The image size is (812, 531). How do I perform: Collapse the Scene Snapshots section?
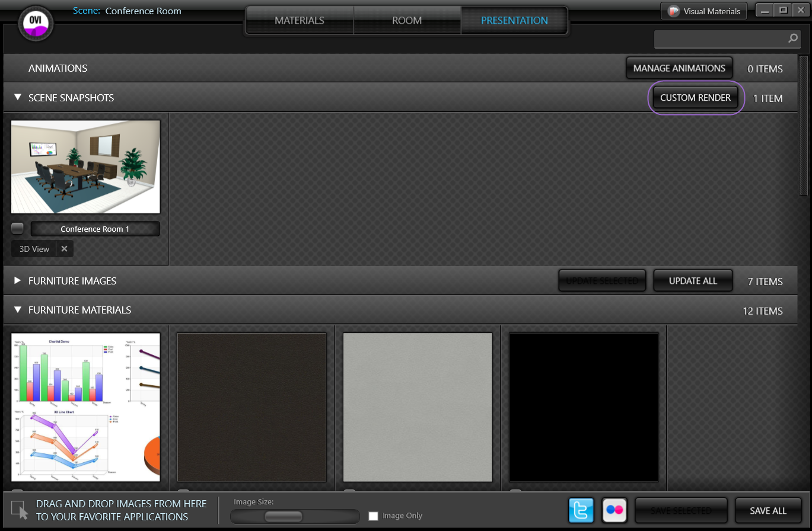pyautogui.click(x=18, y=97)
